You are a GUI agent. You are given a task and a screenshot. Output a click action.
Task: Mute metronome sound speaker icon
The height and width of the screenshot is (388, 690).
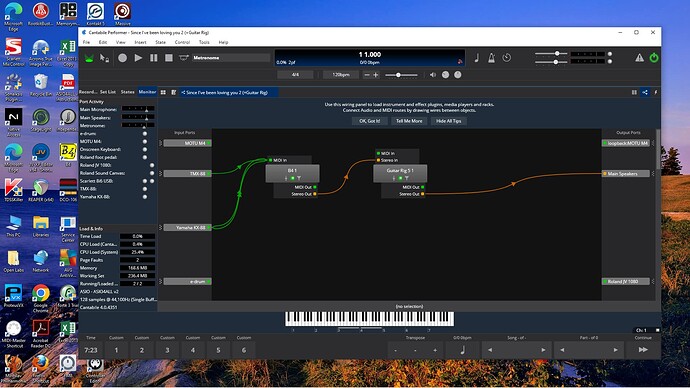[433, 75]
